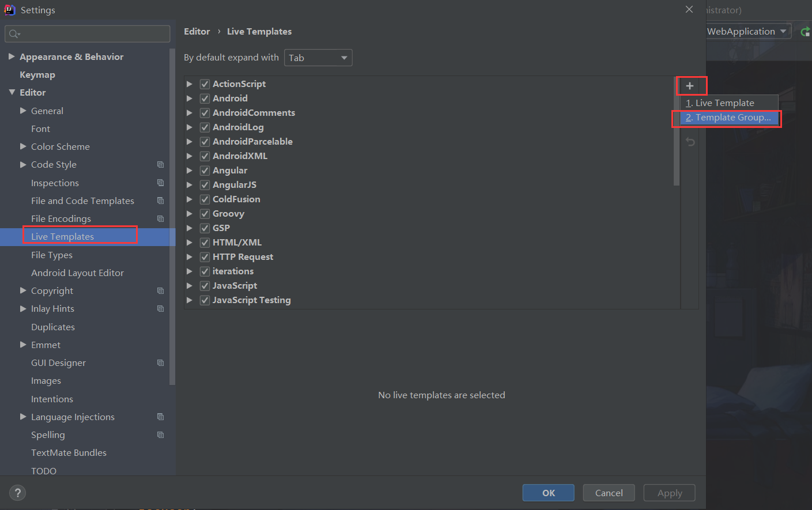The width and height of the screenshot is (812, 510).
Task: Select the AngularJS group row
Action: pyautogui.click(x=429, y=185)
